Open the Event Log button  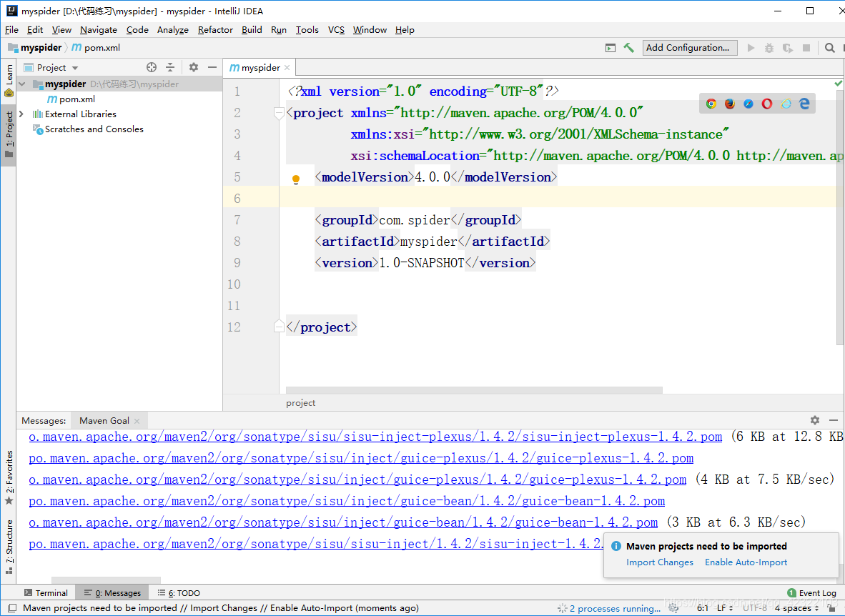(811, 593)
